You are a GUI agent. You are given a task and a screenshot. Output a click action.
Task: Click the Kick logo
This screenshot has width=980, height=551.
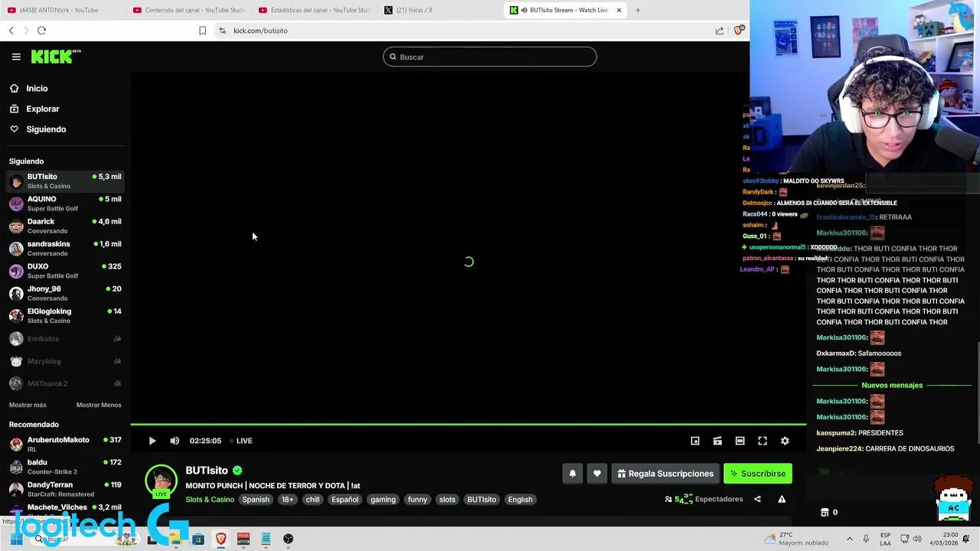coord(56,57)
